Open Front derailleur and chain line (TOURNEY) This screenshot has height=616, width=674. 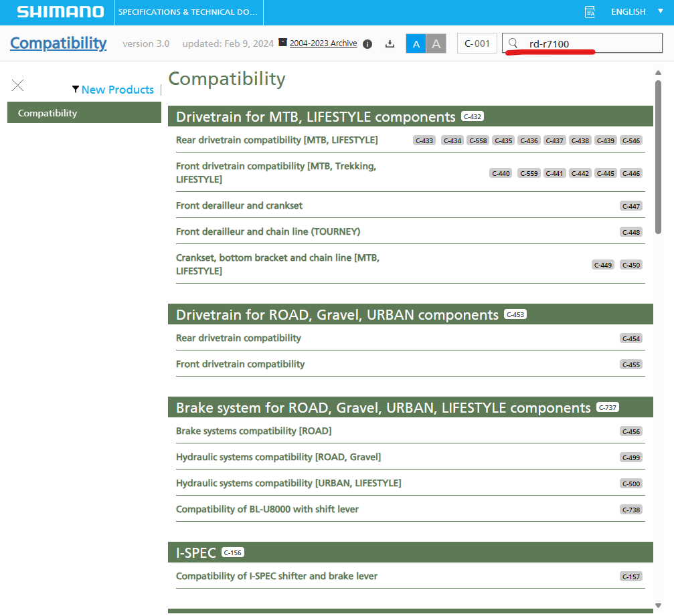[x=268, y=231]
